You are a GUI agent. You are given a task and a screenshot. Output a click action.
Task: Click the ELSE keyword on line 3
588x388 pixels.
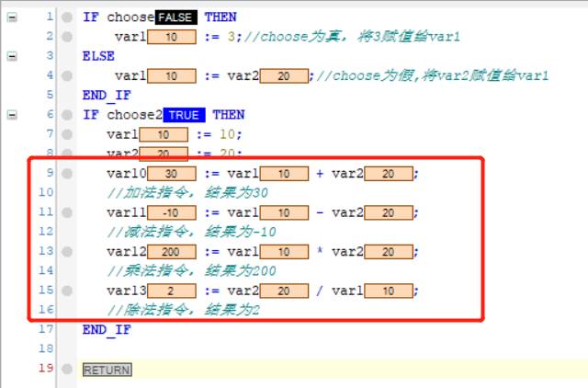[98, 56]
